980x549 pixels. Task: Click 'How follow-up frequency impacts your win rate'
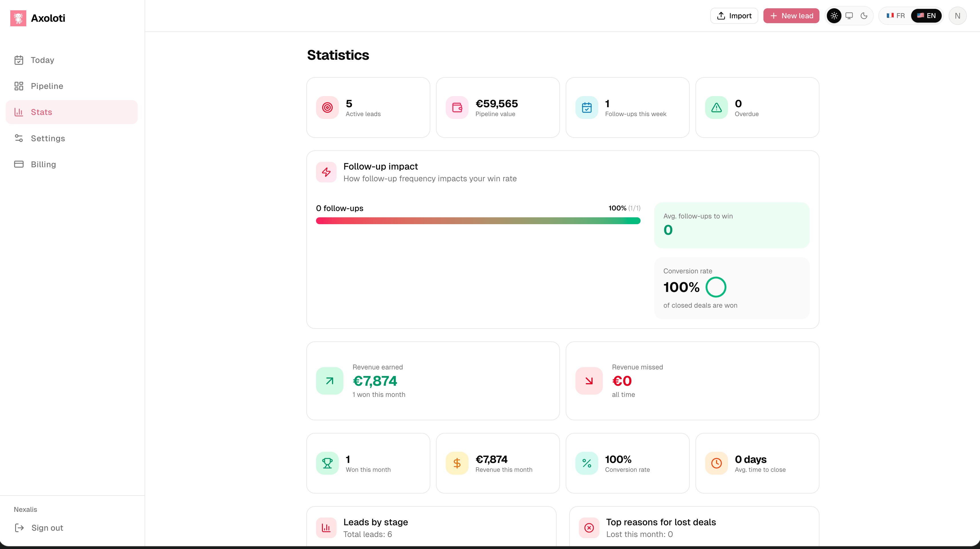click(430, 178)
